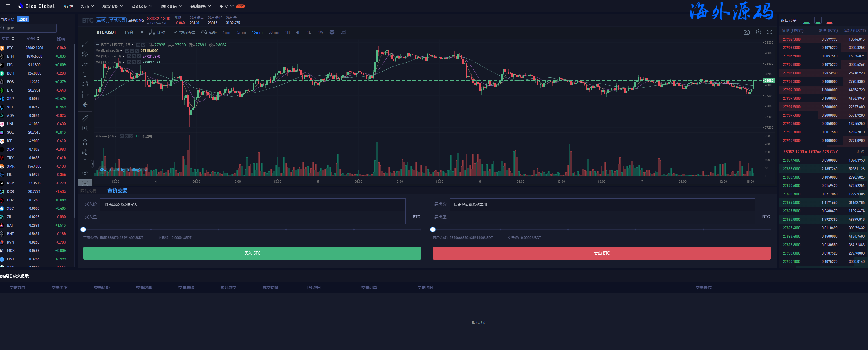Switch to the 30min timeframe
868x350 pixels.
click(273, 32)
